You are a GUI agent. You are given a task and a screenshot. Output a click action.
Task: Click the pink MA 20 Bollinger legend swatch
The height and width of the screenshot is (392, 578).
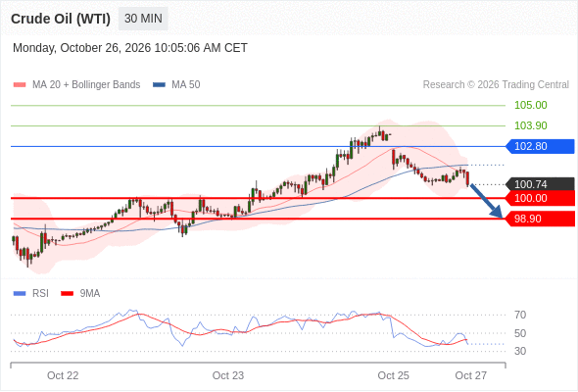pos(20,85)
